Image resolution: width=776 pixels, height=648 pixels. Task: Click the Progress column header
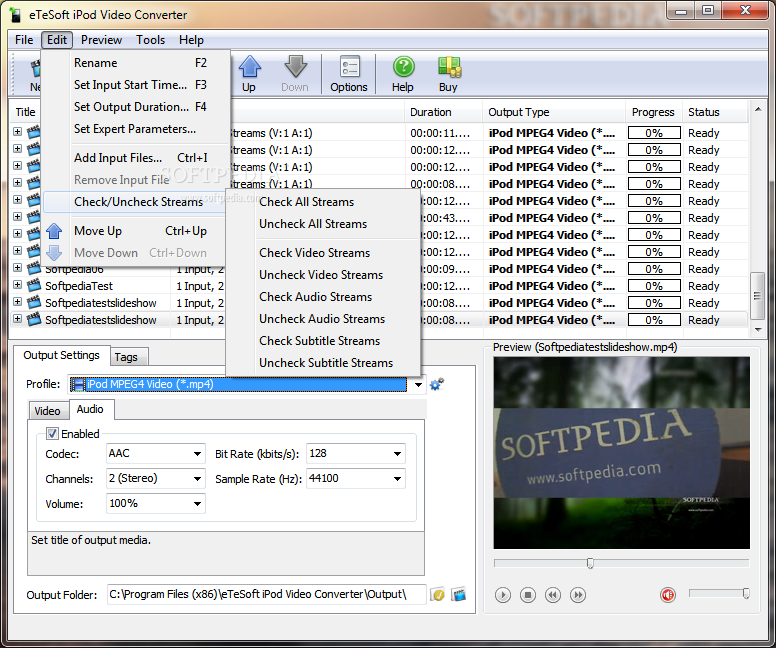653,112
